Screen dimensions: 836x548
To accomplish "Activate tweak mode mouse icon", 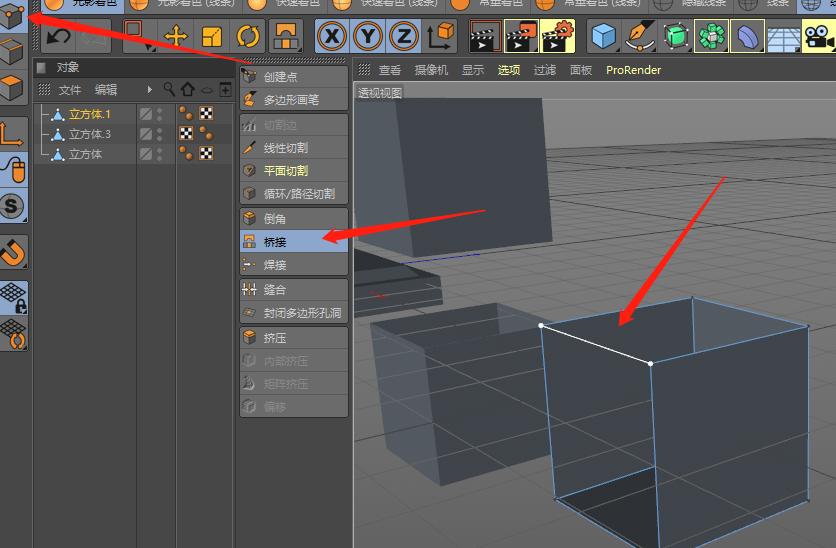I will pos(13,170).
